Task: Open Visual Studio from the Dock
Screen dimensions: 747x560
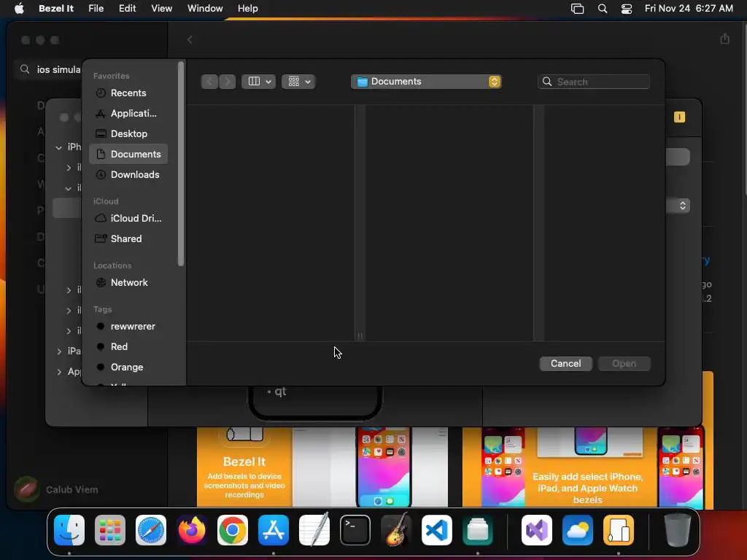Action: 537,530
